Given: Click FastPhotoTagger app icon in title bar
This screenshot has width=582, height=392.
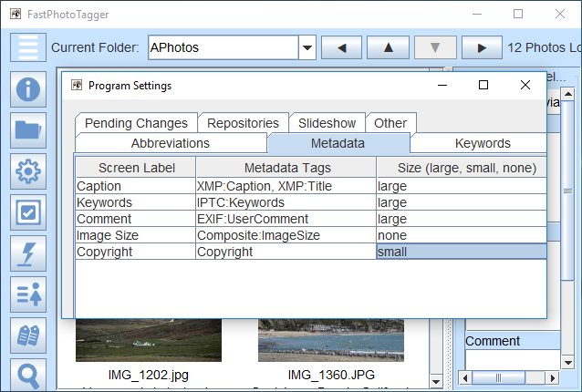Looking at the screenshot, I should (16, 14).
